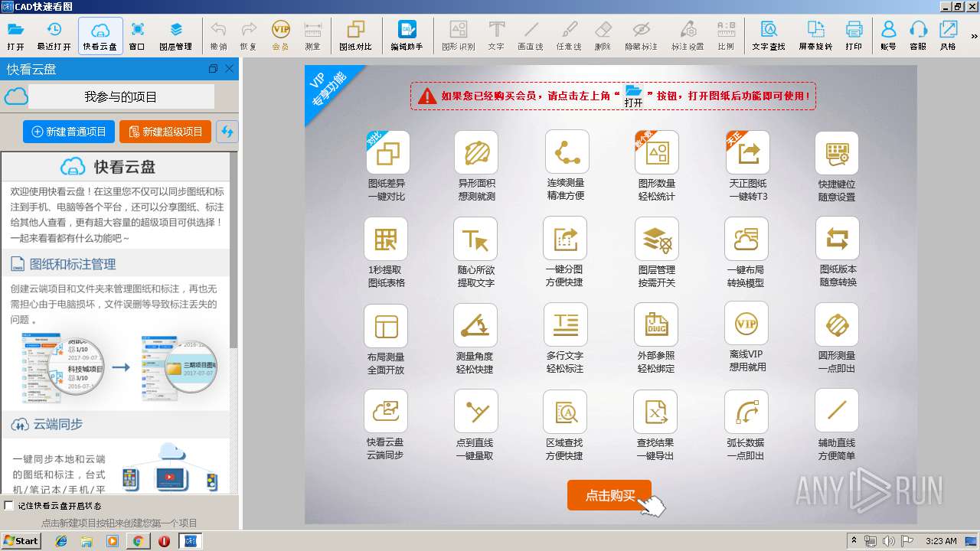Click the Windows Start button
Viewport: 980px width, 551px height.
coord(21,541)
